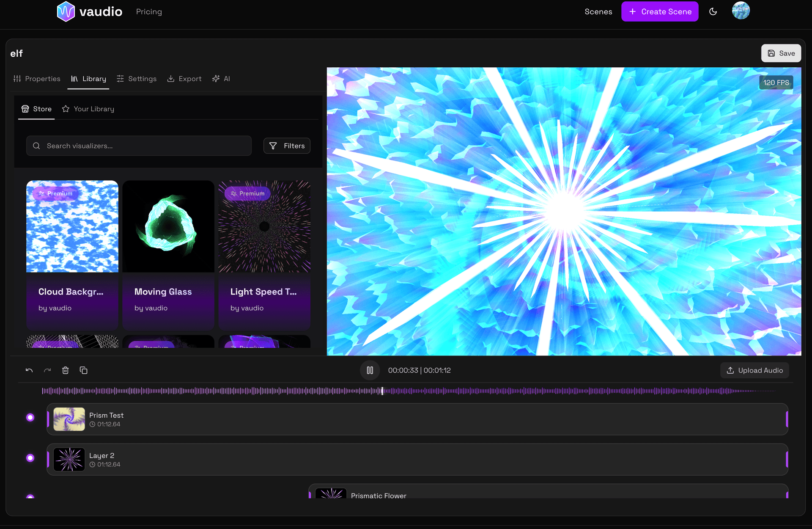
Task: Click the undo icon in the timeline toolbar
Action: click(x=29, y=370)
